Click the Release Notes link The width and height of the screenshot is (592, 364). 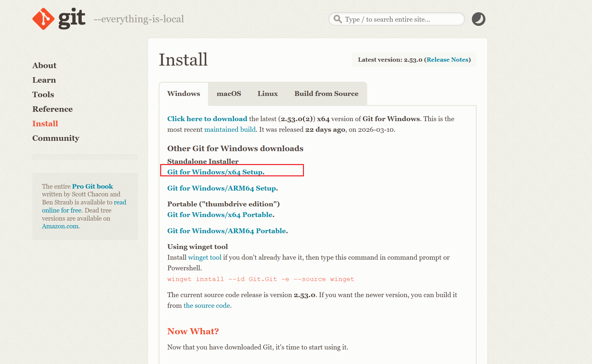(x=447, y=60)
